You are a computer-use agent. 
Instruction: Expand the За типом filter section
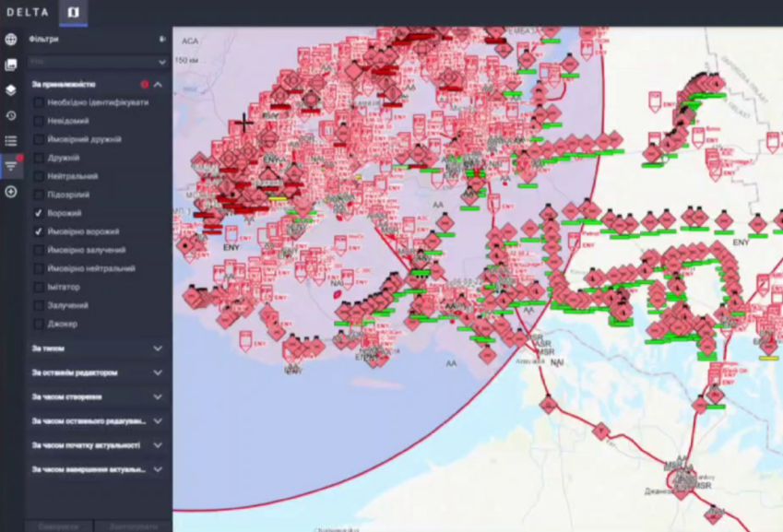pos(158,349)
